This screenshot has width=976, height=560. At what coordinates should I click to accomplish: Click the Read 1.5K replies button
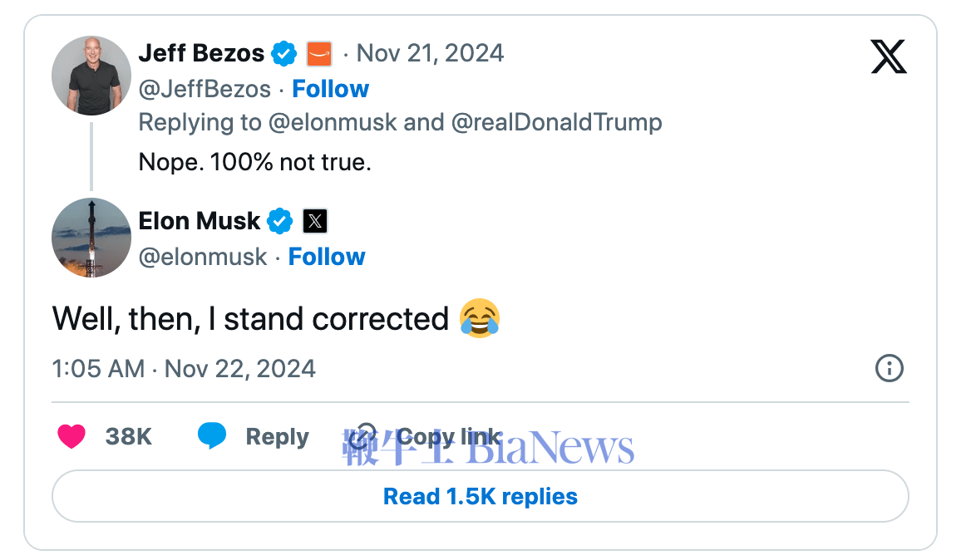click(481, 496)
